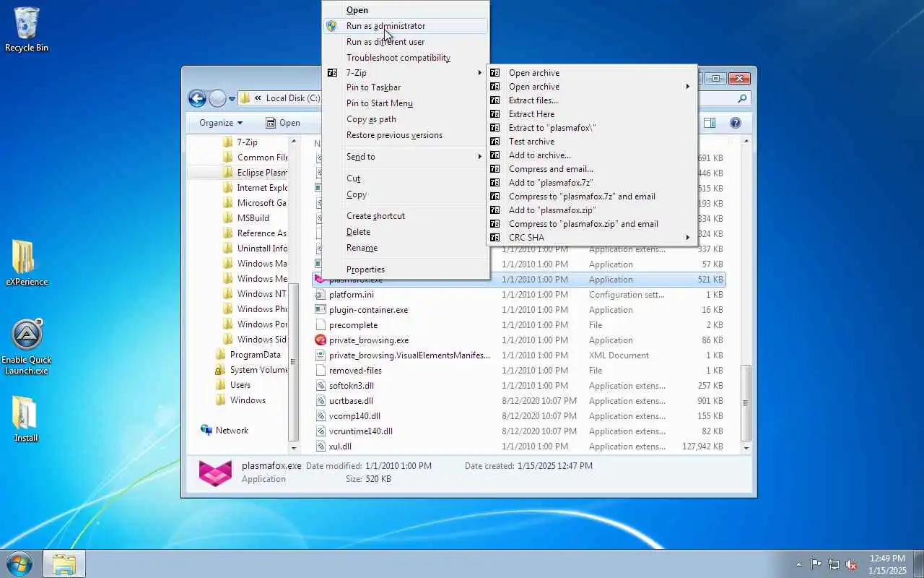Image resolution: width=924 pixels, height=578 pixels.
Task: Click the plugin-container.exe file icon
Action: point(321,310)
